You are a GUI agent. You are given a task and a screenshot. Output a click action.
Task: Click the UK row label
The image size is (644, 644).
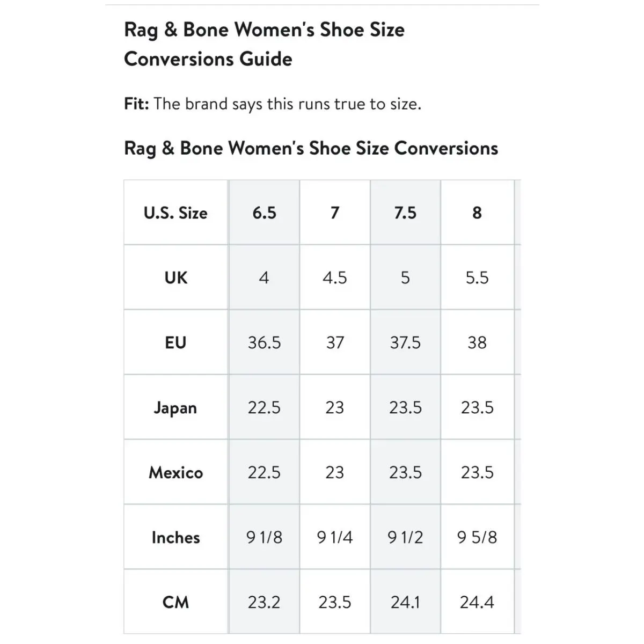tap(175, 277)
